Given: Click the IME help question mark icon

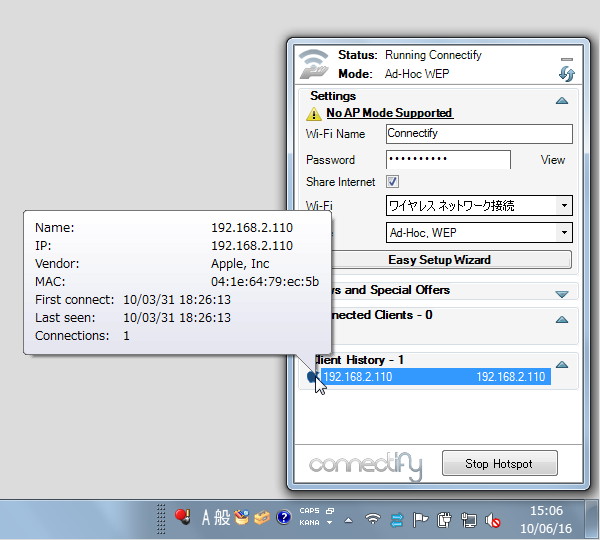Looking at the screenshot, I should pyautogui.click(x=284, y=518).
